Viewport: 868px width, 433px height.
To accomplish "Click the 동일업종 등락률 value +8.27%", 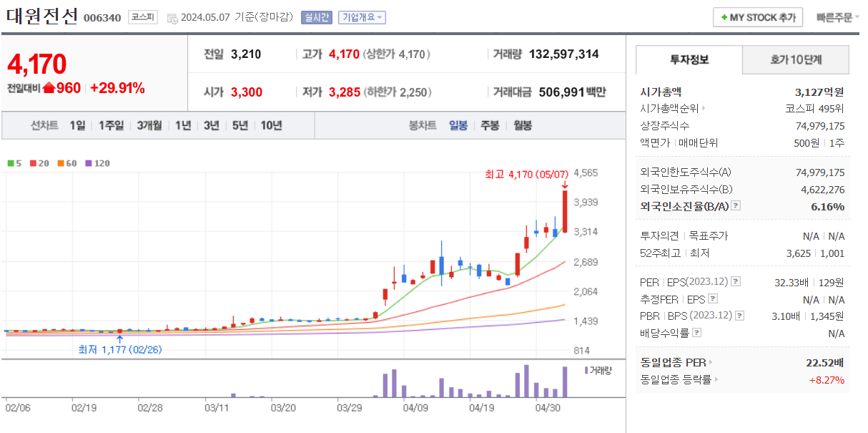I will [x=827, y=379].
